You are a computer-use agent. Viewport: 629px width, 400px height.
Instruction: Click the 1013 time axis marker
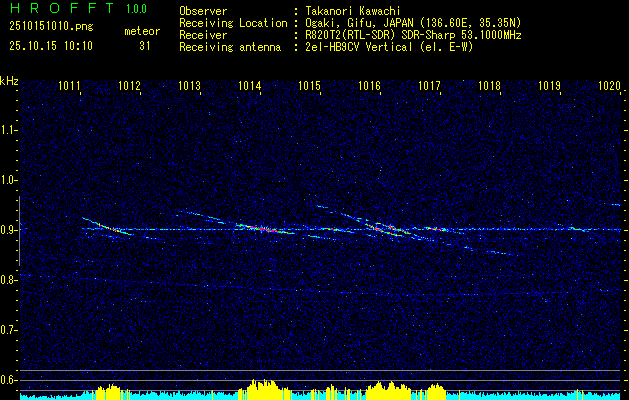coord(189,85)
